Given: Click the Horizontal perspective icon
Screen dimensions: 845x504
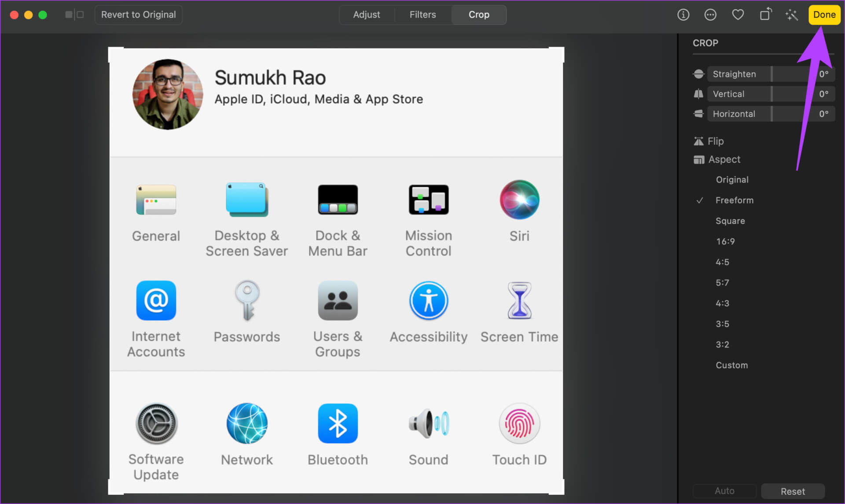Looking at the screenshot, I should tap(698, 113).
